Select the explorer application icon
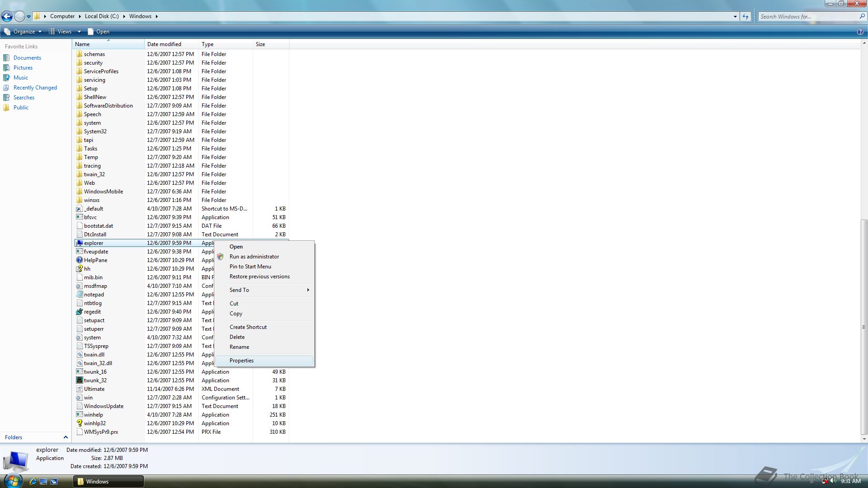This screenshot has height=488, width=868. click(79, 243)
